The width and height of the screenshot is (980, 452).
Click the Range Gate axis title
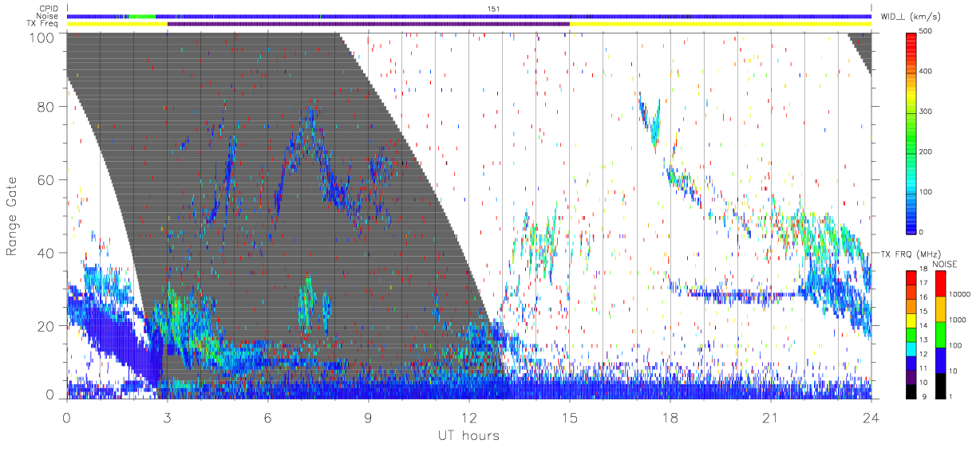pos(13,215)
